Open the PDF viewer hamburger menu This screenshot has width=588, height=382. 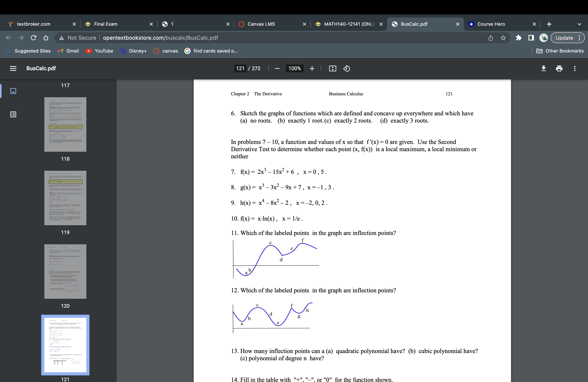13,68
